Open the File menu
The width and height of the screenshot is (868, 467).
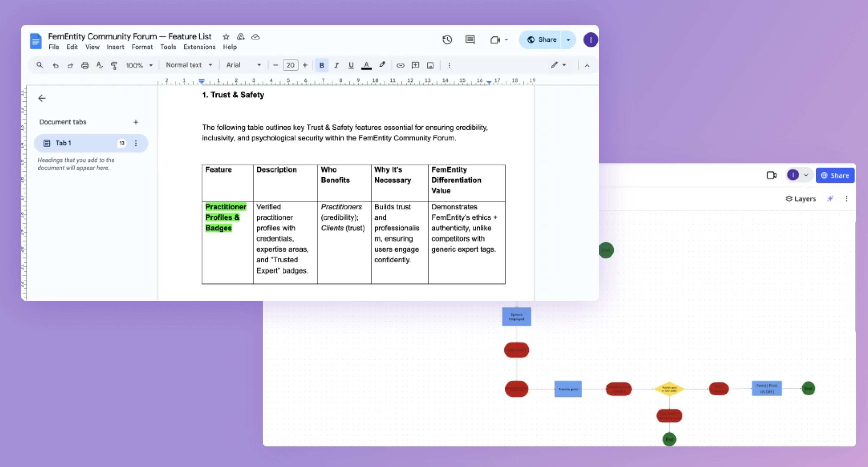click(x=54, y=47)
